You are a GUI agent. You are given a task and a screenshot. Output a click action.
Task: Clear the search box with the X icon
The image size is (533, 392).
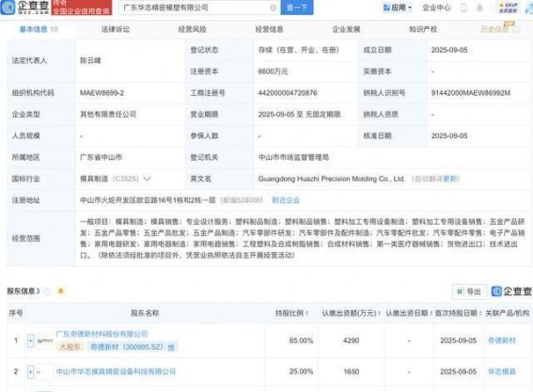pyautogui.click(x=273, y=8)
